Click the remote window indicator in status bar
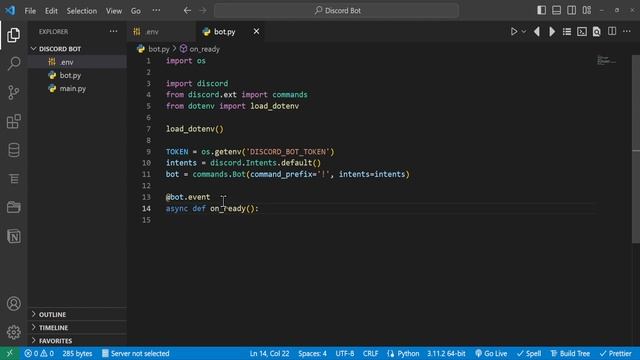The width and height of the screenshot is (640, 360). [9, 353]
